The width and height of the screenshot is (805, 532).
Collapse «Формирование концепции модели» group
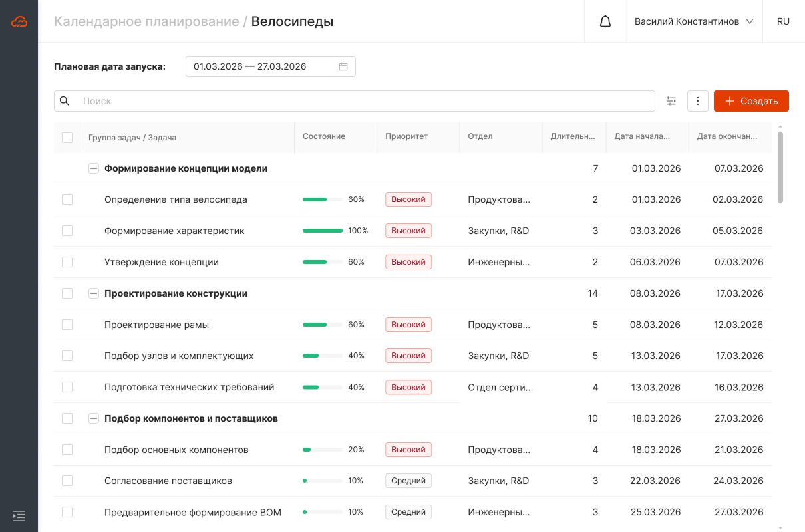point(94,169)
